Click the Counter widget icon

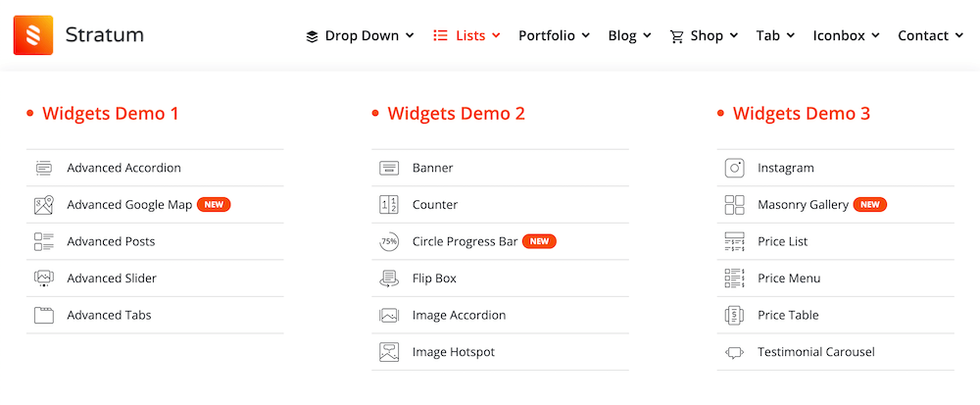[389, 204]
